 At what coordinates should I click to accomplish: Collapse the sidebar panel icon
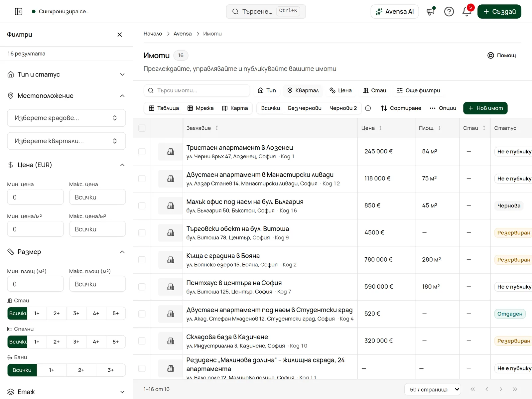(x=19, y=12)
